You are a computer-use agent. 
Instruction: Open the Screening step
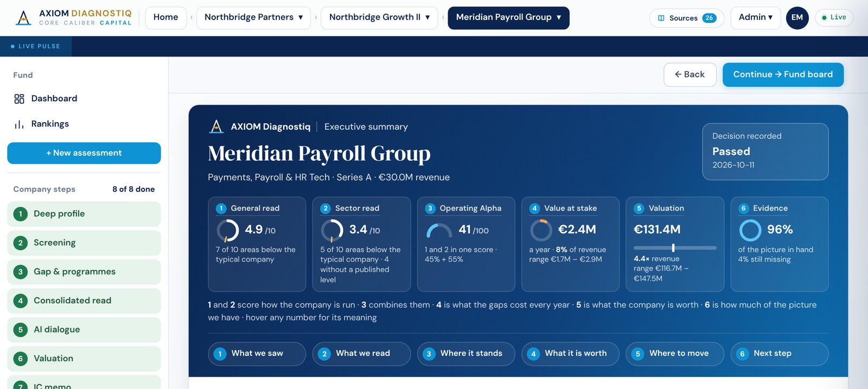click(84, 243)
